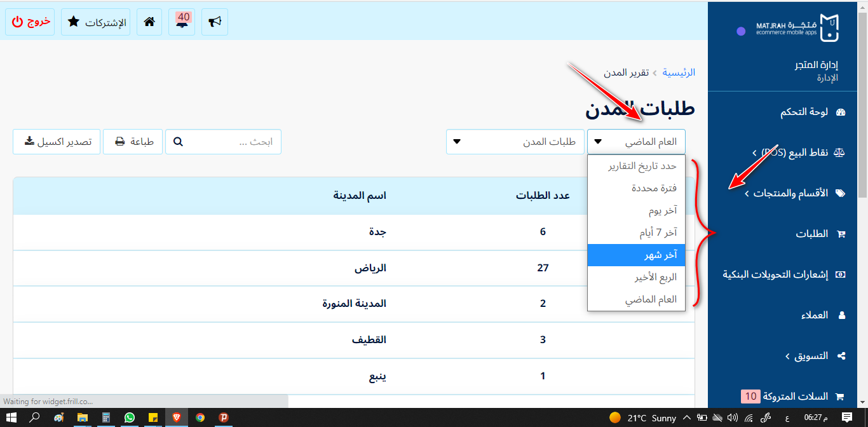Open العملاء customers in sidebar
Screen dimensions: 868x427
click(x=813, y=315)
